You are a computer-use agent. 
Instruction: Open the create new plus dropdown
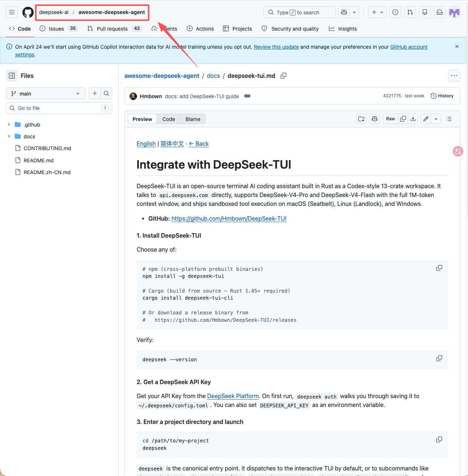pyautogui.click(x=377, y=12)
